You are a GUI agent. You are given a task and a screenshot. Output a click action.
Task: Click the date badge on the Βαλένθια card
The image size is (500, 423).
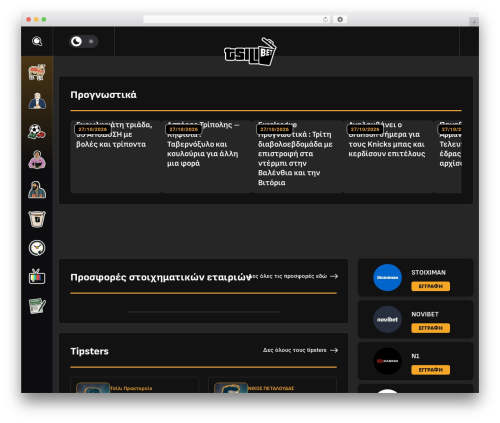(x=274, y=129)
